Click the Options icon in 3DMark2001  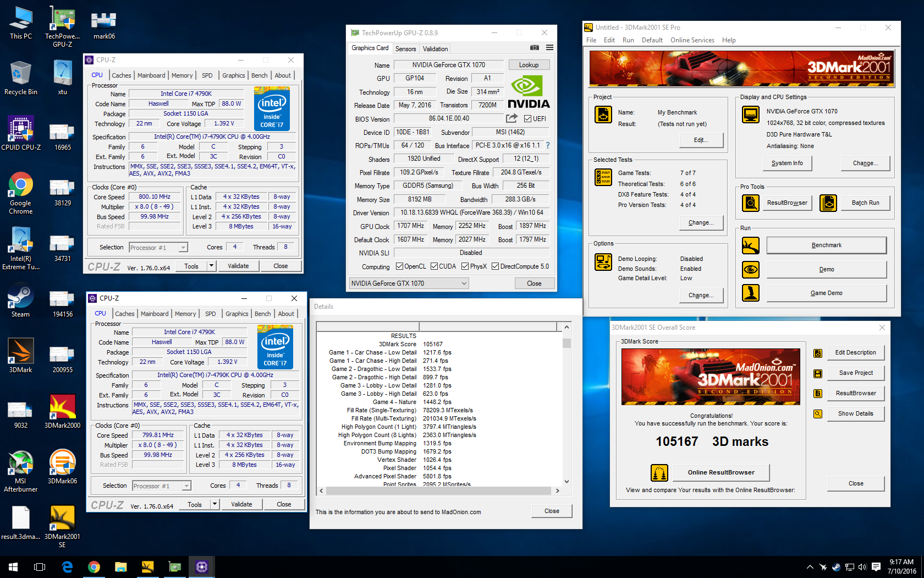tap(603, 262)
